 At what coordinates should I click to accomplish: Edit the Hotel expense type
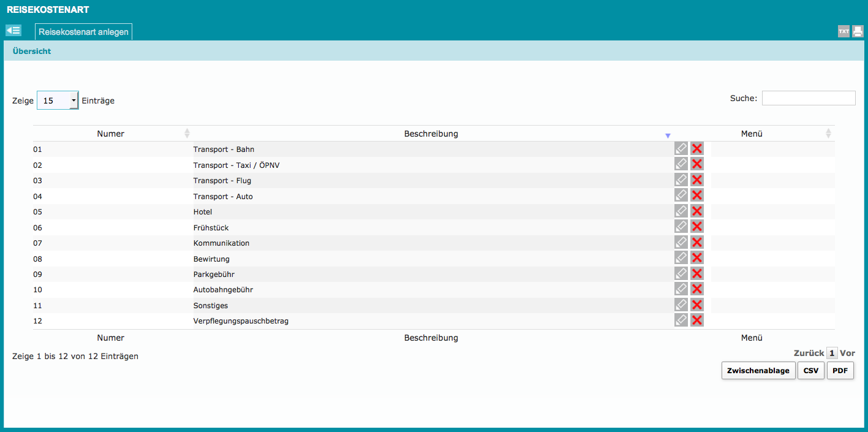pos(681,211)
